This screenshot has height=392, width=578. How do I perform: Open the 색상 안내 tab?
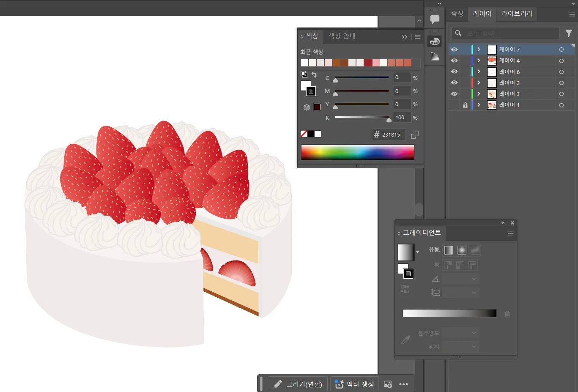click(x=342, y=36)
